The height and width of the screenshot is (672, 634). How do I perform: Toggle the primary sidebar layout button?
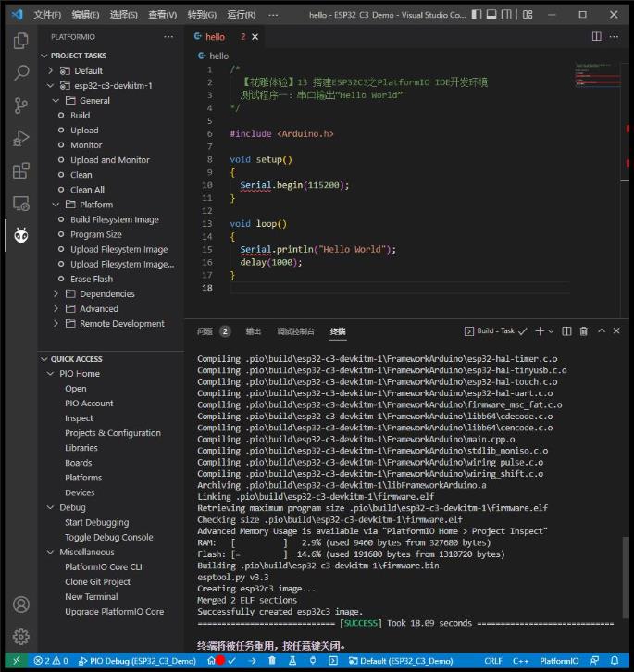[x=477, y=15]
